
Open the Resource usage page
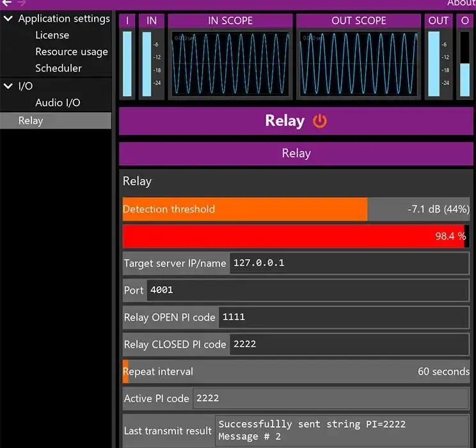(x=72, y=52)
